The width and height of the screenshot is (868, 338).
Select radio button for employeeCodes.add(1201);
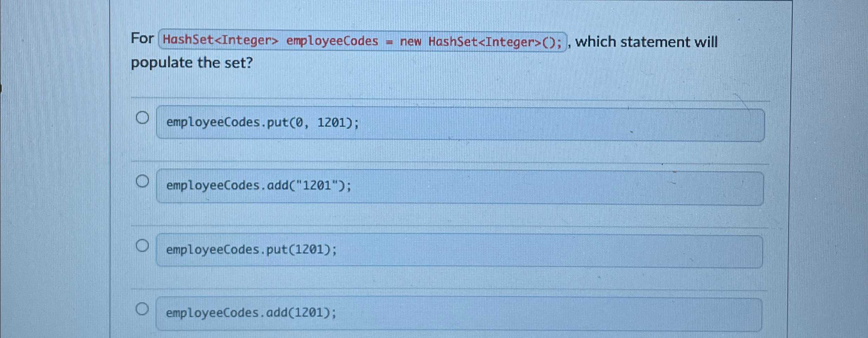(142, 309)
